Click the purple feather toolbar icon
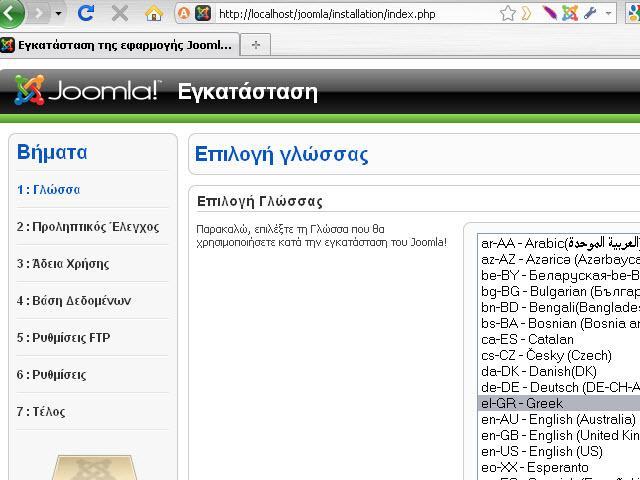The width and height of the screenshot is (640, 480). pos(550,14)
